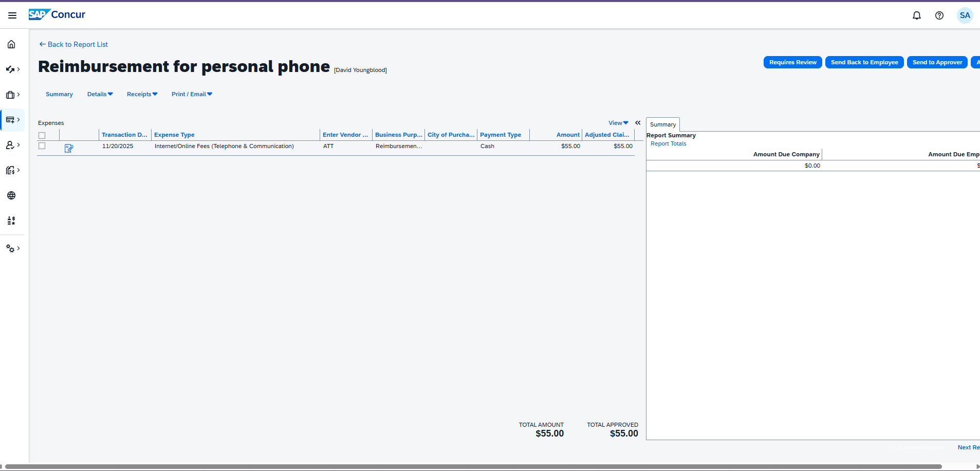Open the notifications bell
980x471 pixels.
916,15
